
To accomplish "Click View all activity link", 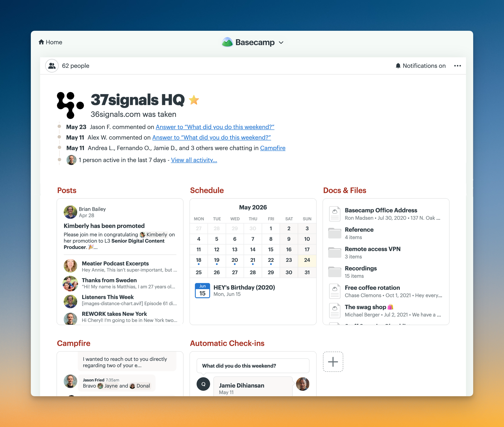I will 194,160.
